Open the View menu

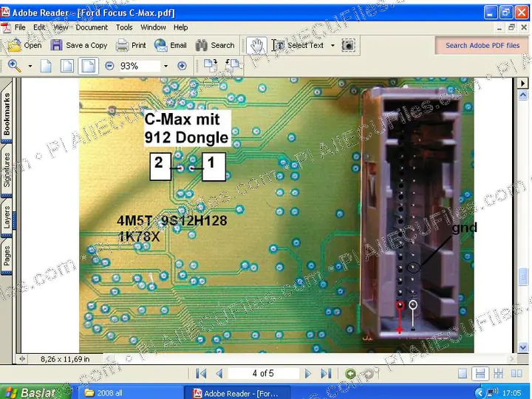(61, 27)
